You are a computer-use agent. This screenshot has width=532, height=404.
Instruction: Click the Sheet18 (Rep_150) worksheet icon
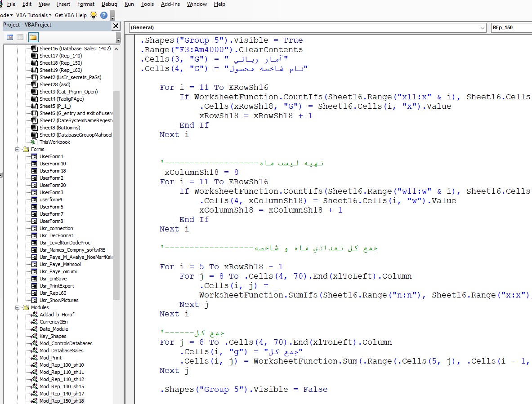(x=34, y=63)
